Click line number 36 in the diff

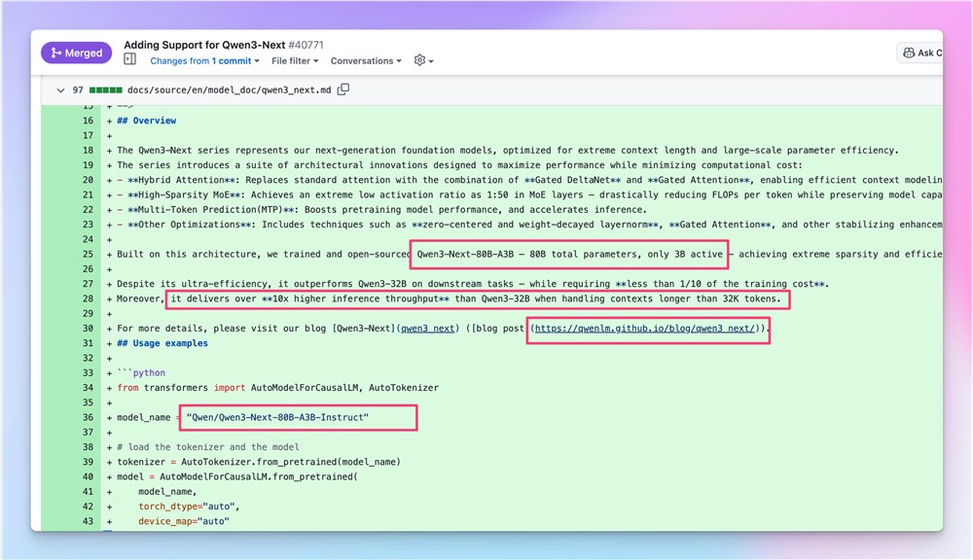(88, 417)
